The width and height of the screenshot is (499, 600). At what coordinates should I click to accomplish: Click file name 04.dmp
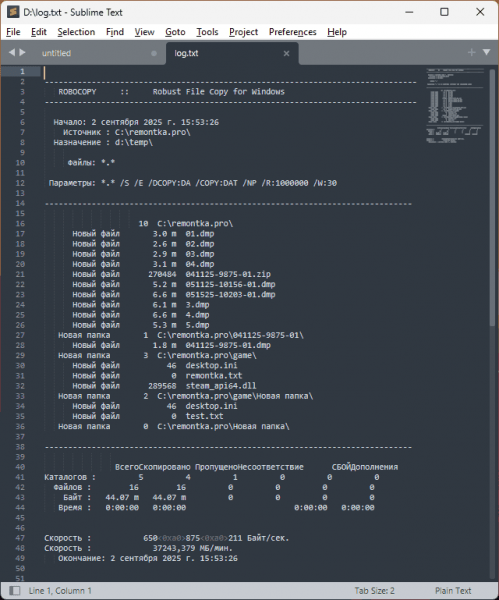tap(200, 264)
